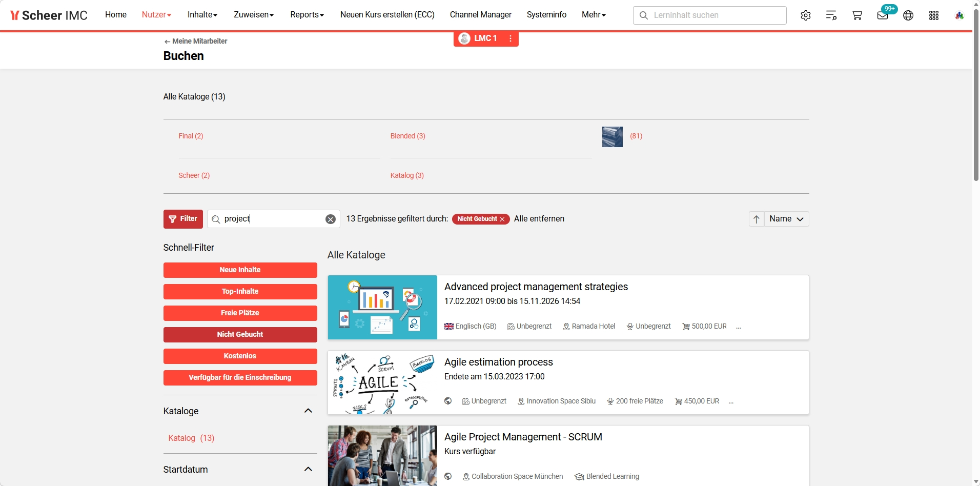The height and width of the screenshot is (486, 980).
Task: Open more details dots for Agile estimation process
Action: pyautogui.click(x=731, y=401)
